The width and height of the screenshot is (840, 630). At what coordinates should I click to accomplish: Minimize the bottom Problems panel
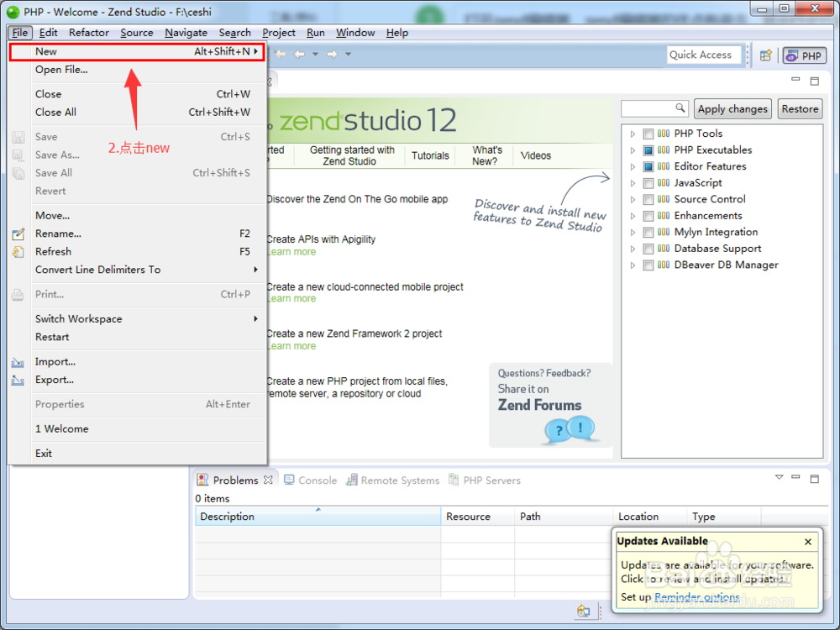click(795, 477)
